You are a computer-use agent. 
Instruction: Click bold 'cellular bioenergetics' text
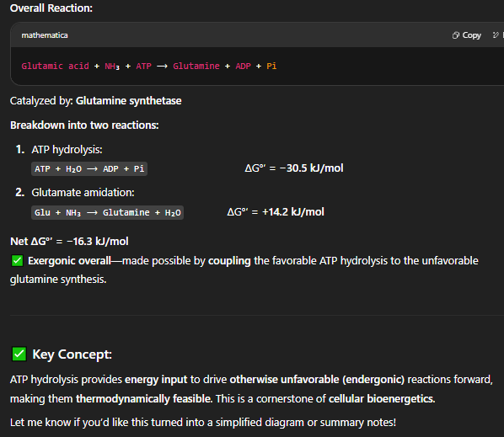[381, 399]
